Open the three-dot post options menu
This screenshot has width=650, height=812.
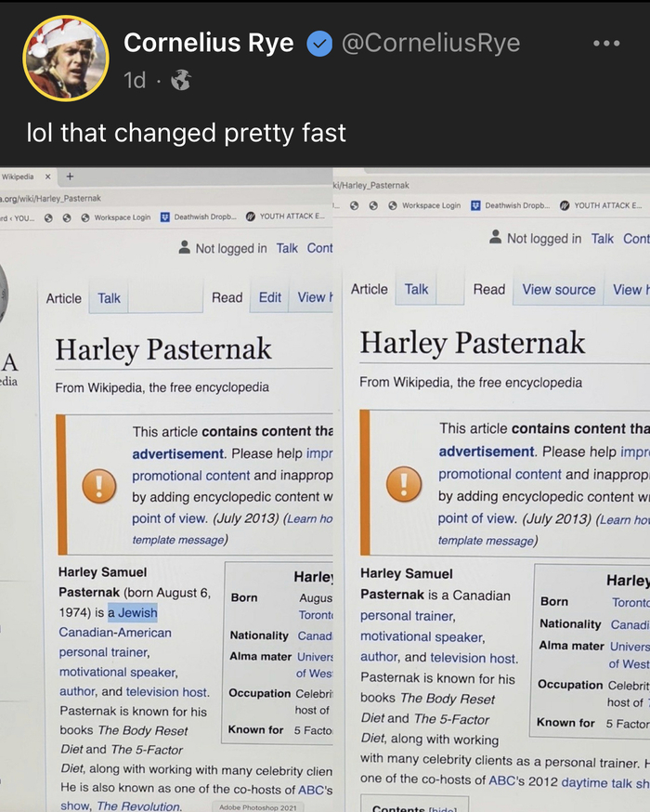(x=605, y=44)
